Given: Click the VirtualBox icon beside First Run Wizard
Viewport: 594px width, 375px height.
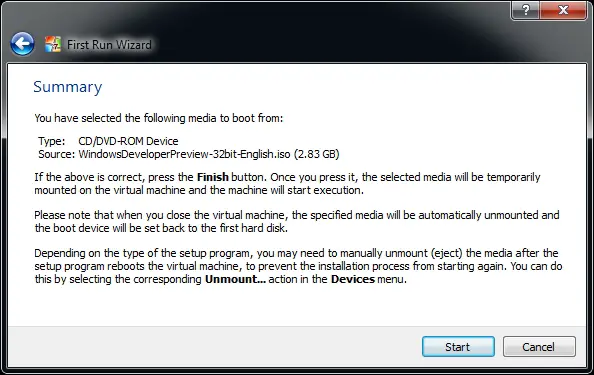Looking at the screenshot, I should click(x=53, y=44).
